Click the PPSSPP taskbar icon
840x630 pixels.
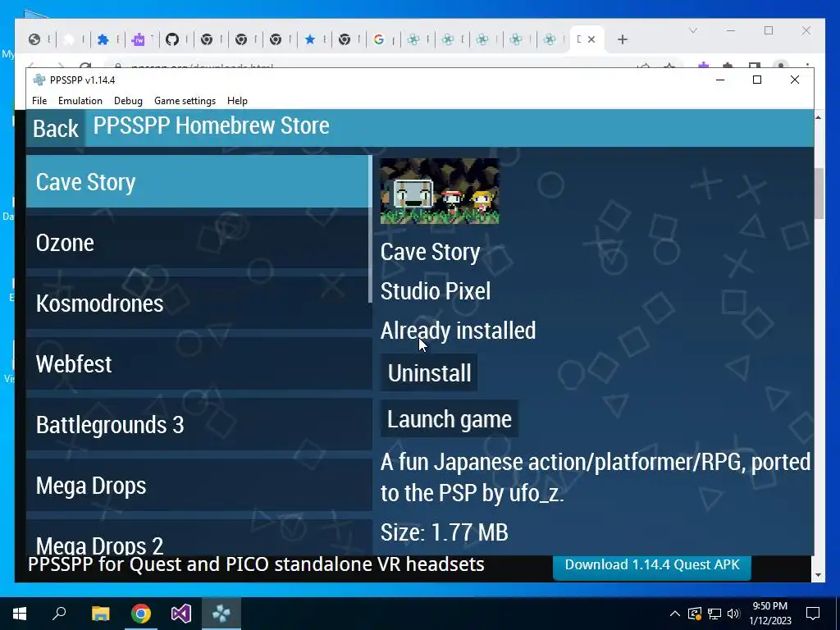click(x=221, y=614)
